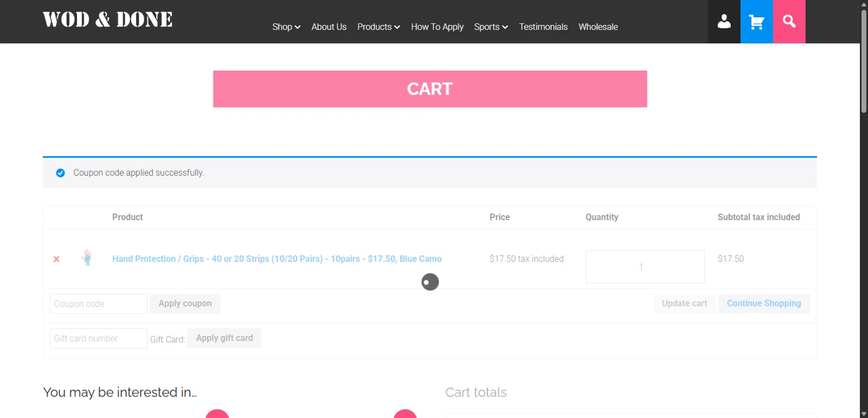
Task: Open the Testimonials page
Action: pyautogui.click(x=543, y=27)
